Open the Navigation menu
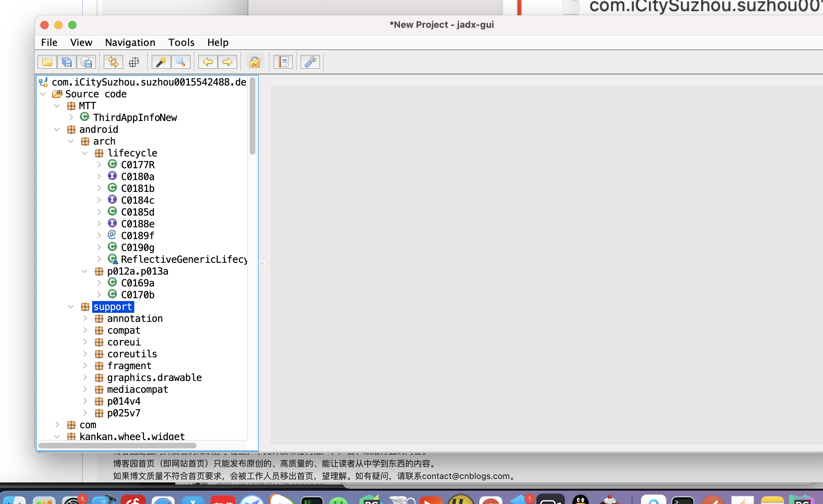This screenshot has height=504, width=823. [130, 42]
